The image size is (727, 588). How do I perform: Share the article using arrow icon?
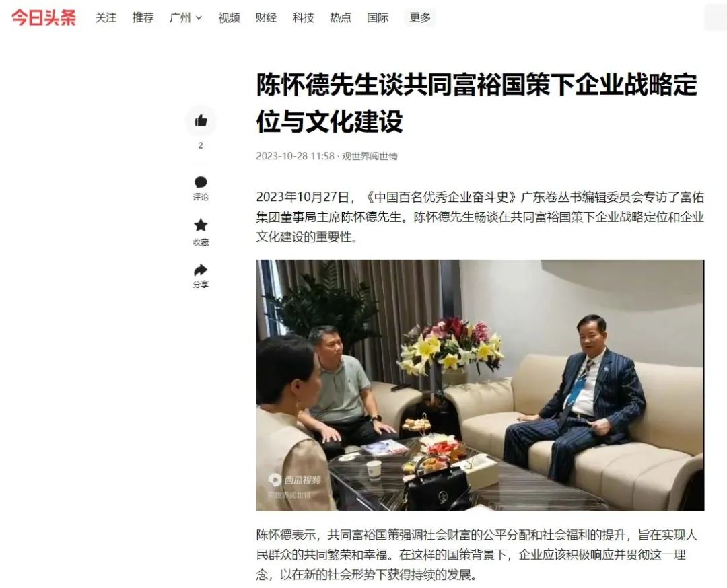(201, 276)
